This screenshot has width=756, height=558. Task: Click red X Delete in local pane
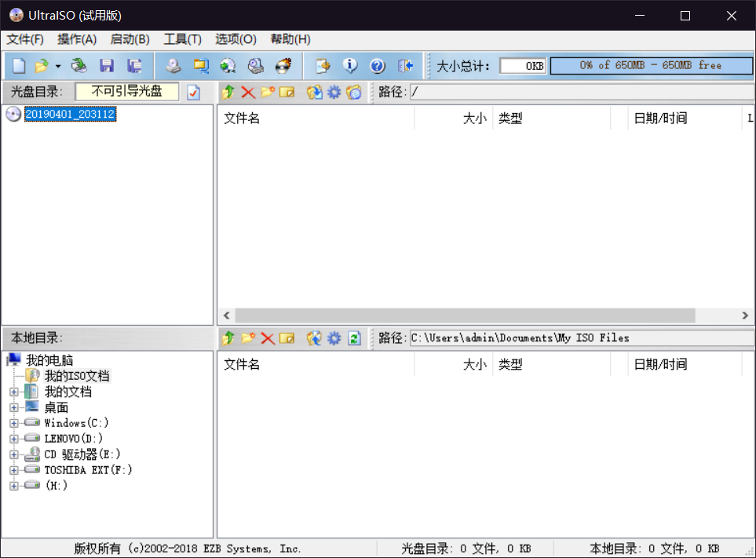tap(268, 338)
